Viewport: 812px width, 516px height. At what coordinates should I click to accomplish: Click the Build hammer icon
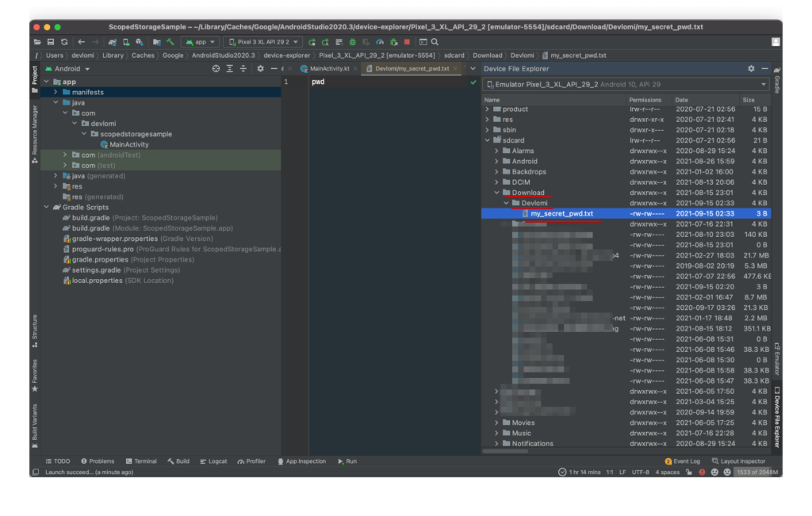tap(169, 41)
